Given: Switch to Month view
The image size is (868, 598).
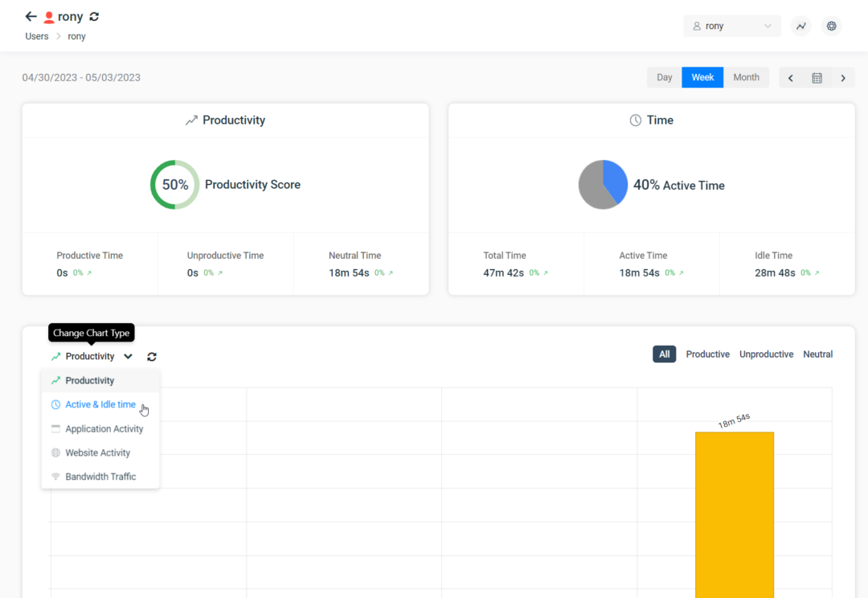Looking at the screenshot, I should [x=746, y=78].
